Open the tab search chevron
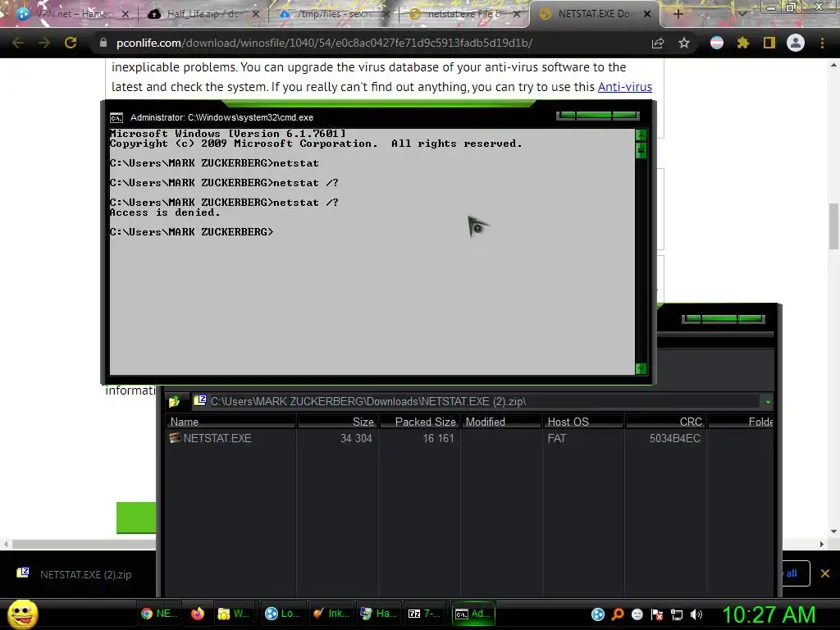 coord(742,14)
